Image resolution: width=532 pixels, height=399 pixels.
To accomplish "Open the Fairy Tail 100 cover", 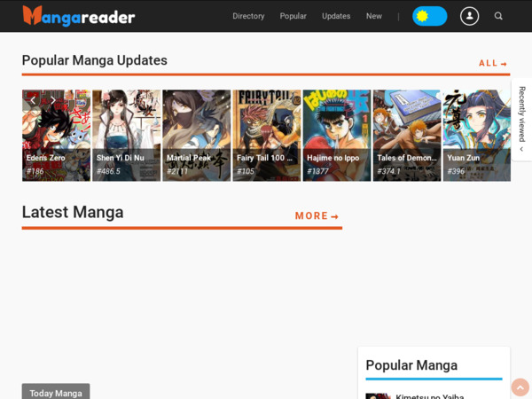I will [x=266, y=135].
